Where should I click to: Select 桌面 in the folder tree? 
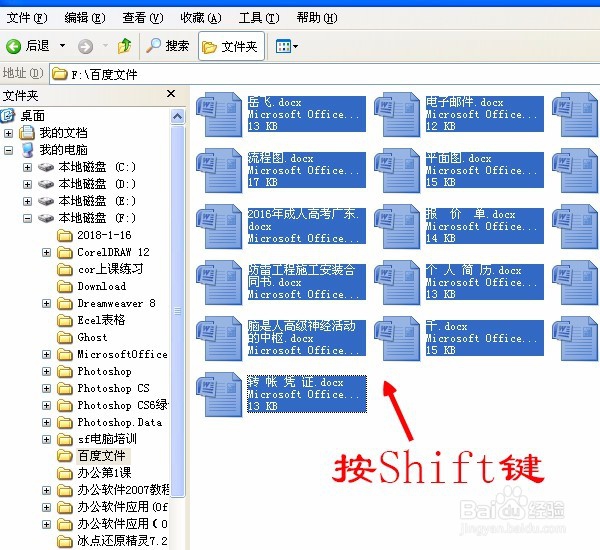pyautogui.click(x=33, y=116)
